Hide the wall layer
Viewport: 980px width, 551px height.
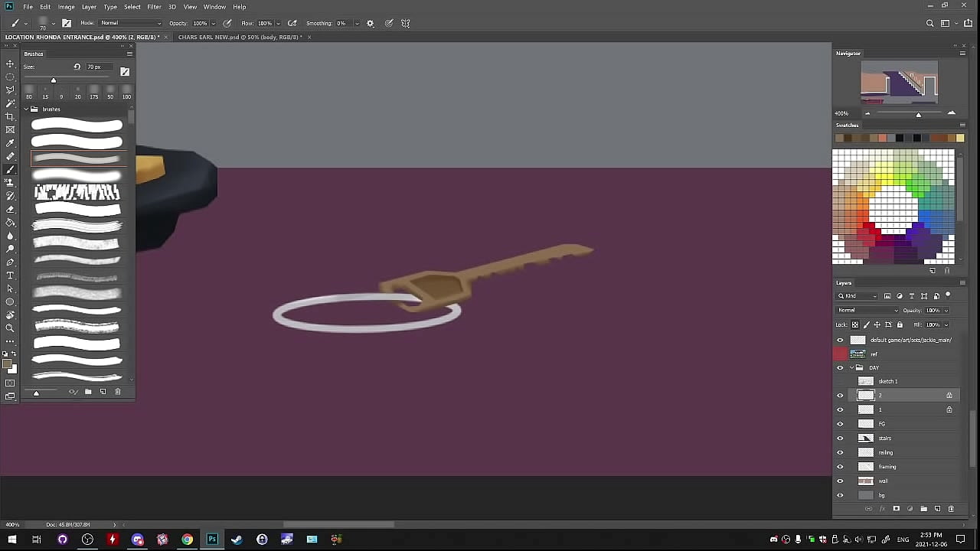(x=840, y=481)
